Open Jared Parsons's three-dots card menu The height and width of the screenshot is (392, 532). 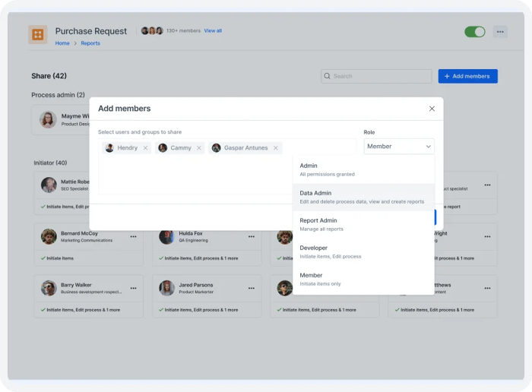252,288
